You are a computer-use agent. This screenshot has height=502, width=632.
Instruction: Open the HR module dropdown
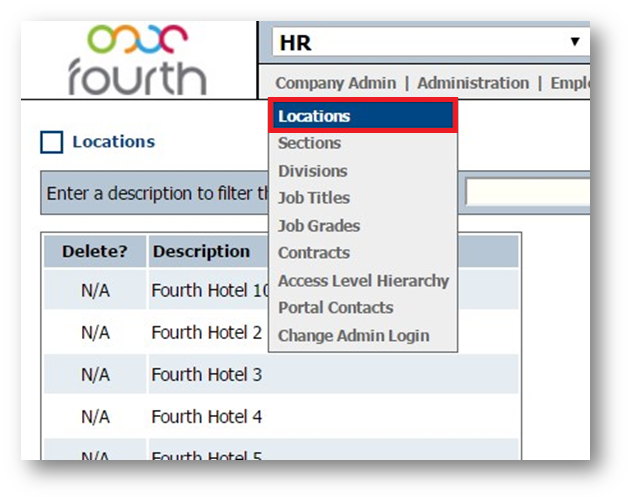pyautogui.click(x=428, y=42)
